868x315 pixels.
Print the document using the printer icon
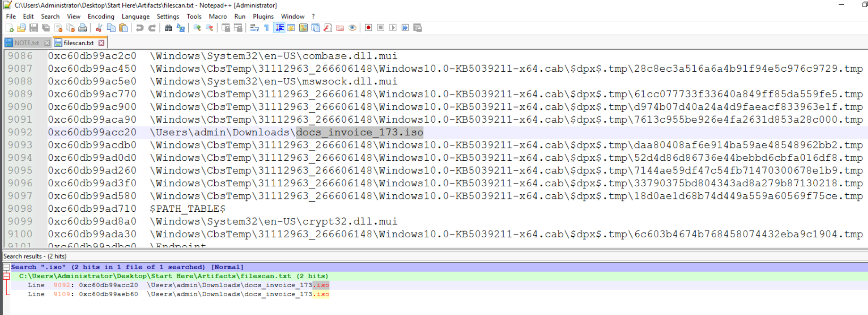[83, 28]
